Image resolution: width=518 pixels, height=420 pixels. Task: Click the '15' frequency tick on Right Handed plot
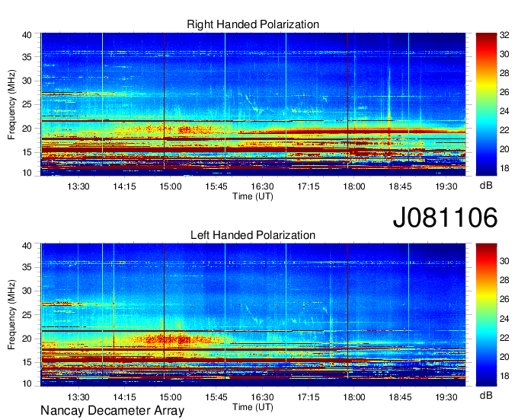[x=27, y=152]
